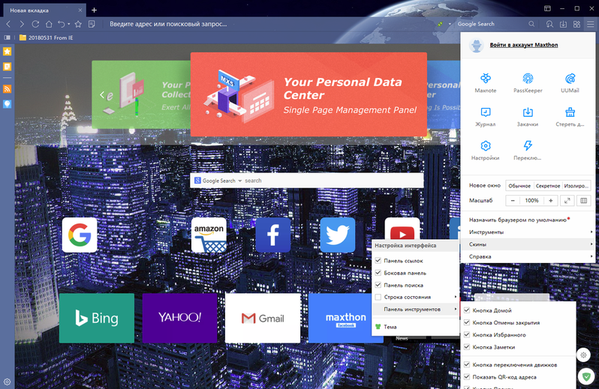Screen dimensions: 599x389
Task: Open PassKeeper from the menu grid
Action: click(528, 83)
